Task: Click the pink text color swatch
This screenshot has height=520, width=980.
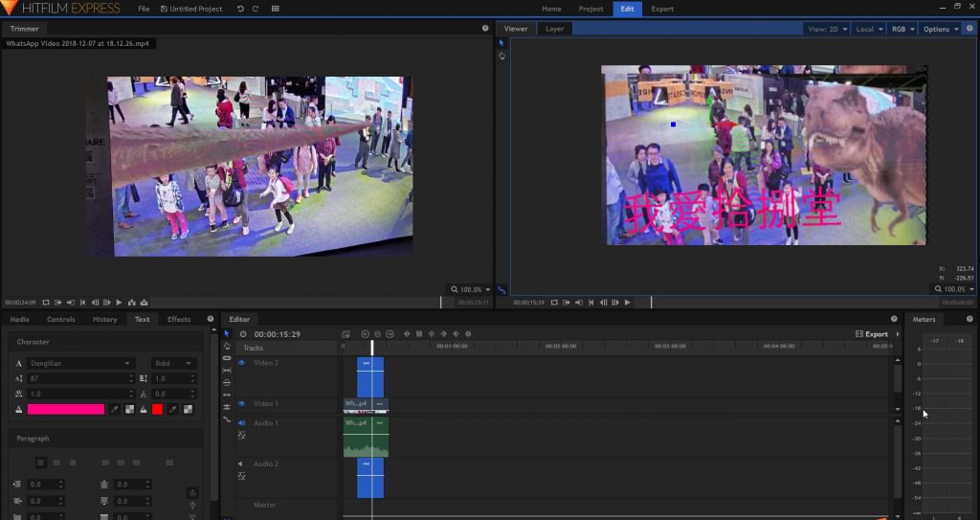Action: 66,409
